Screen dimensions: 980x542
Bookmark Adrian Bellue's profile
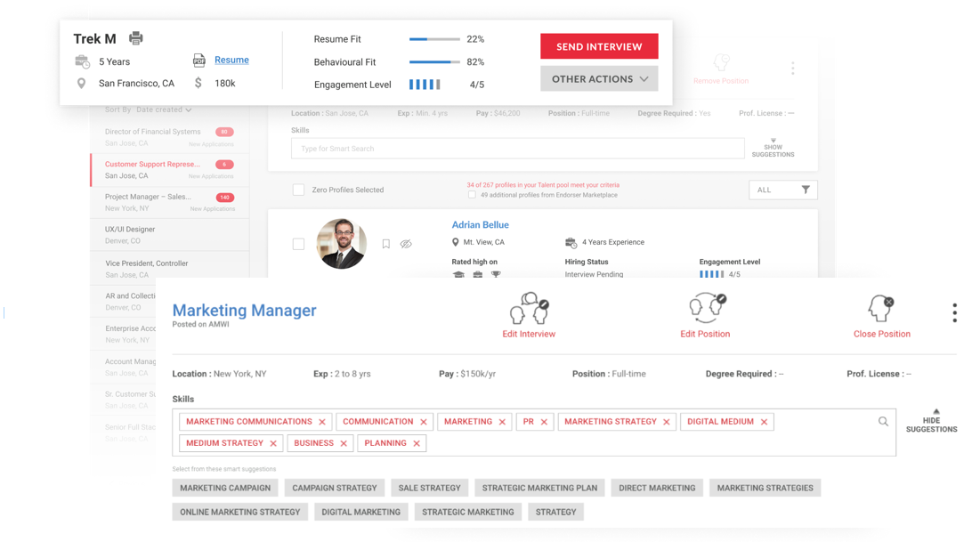385,244
